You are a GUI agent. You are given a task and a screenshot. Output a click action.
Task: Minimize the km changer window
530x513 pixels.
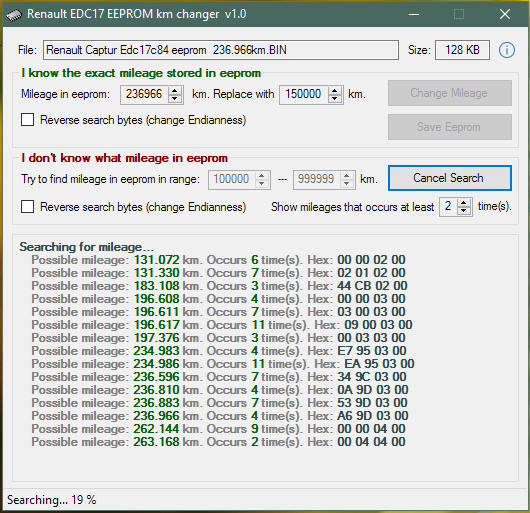coord(414,14)
